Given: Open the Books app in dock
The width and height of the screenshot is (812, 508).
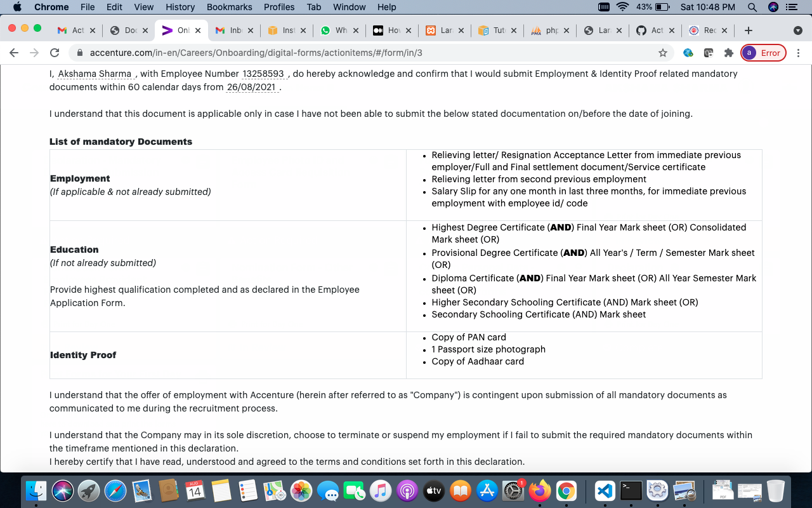Looking at the screenshot, I should 460,490.
